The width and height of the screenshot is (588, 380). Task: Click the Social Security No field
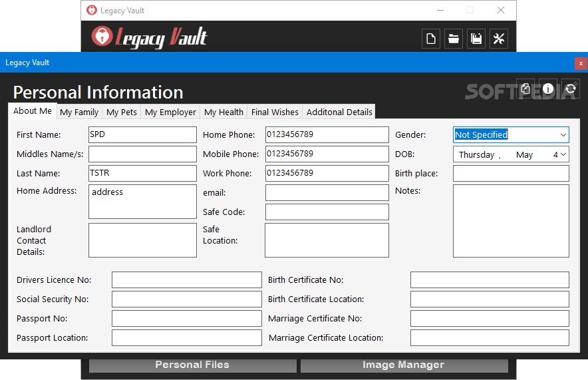(x=187, y=299)
